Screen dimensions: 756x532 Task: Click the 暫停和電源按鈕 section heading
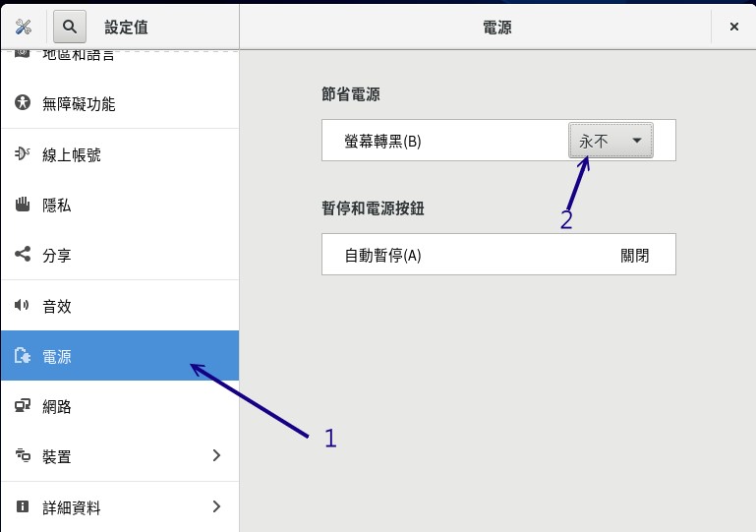pos(373,208)
